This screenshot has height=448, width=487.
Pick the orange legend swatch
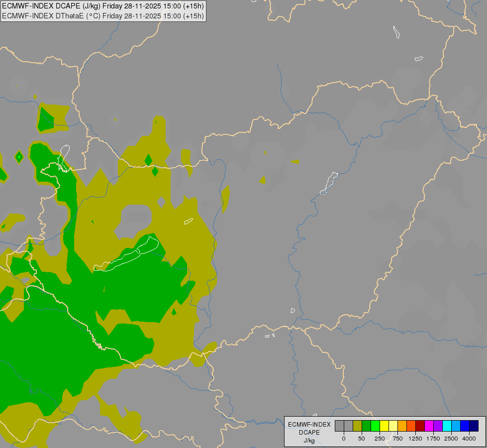coord(402,426)
